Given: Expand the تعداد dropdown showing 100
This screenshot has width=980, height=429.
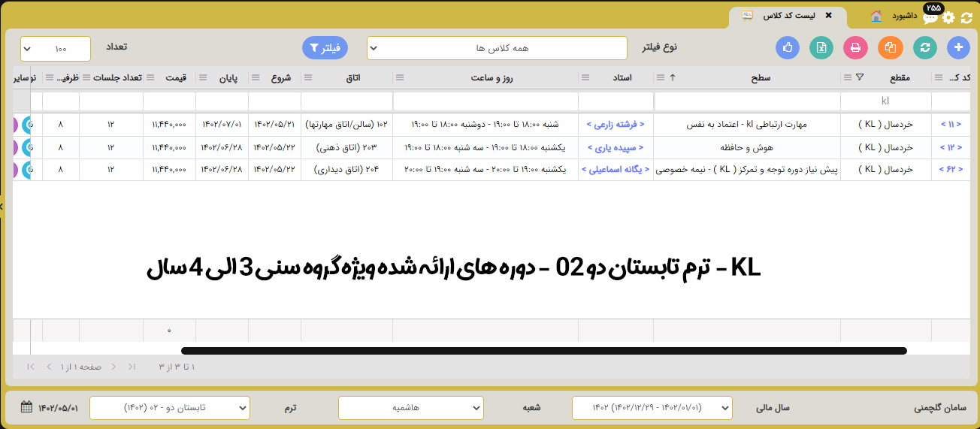Looking at the screenshot, I should (56, 49).
